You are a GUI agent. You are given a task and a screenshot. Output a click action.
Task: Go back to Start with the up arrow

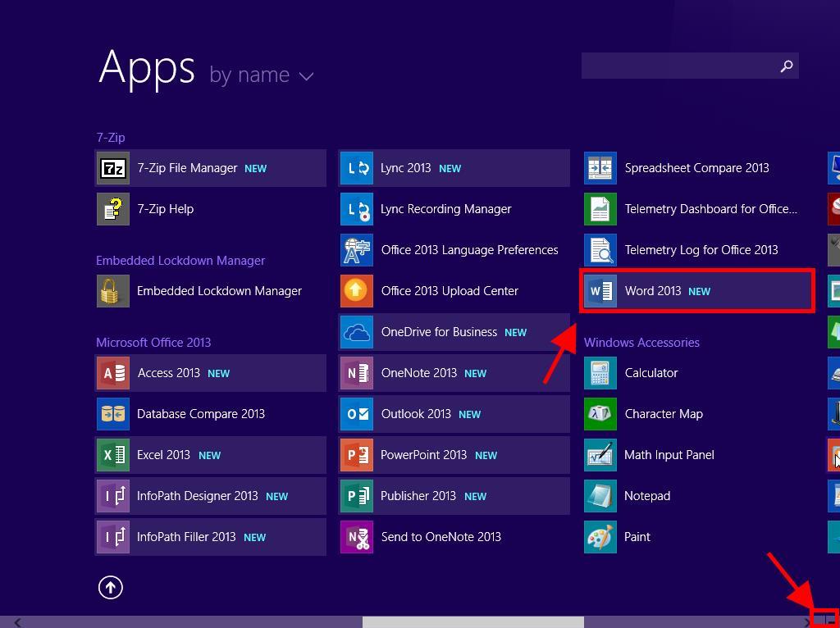111,587
